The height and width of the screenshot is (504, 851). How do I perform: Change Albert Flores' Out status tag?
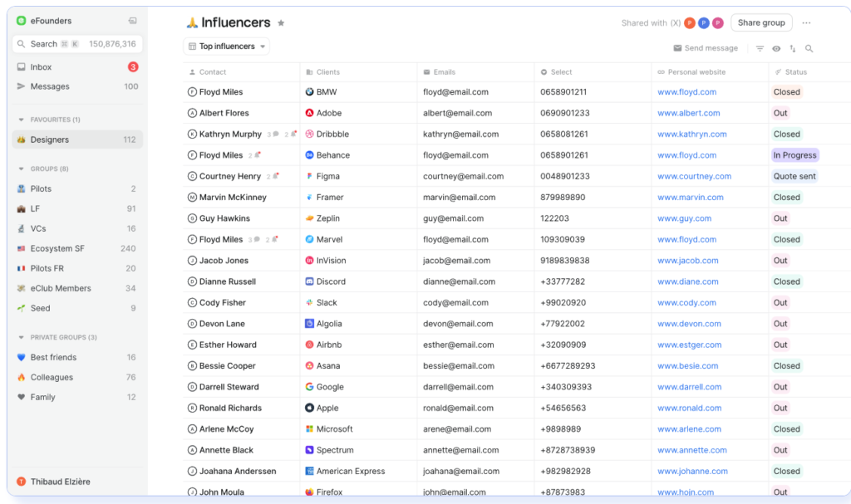point(780,113)
